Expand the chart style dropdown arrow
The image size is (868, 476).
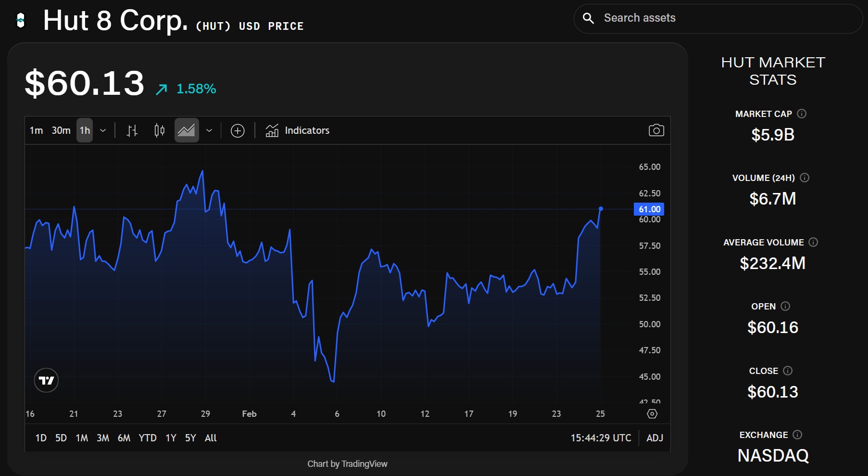(209, 130)
